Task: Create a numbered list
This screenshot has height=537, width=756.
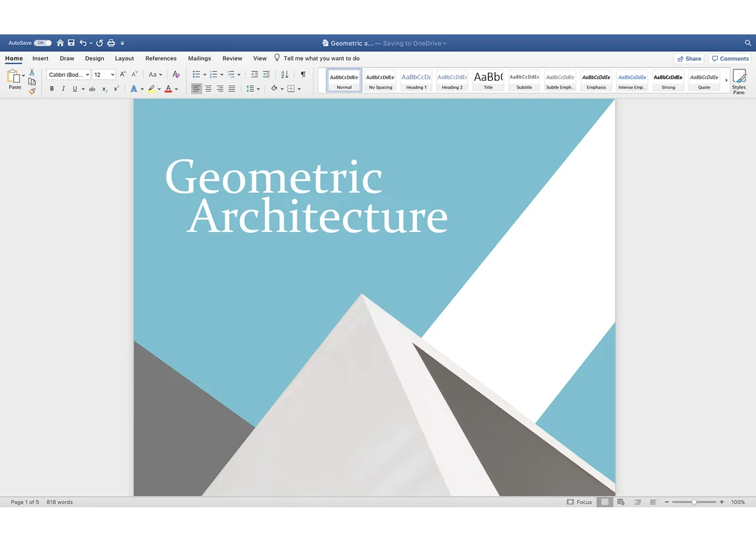Action: point(213,74)
